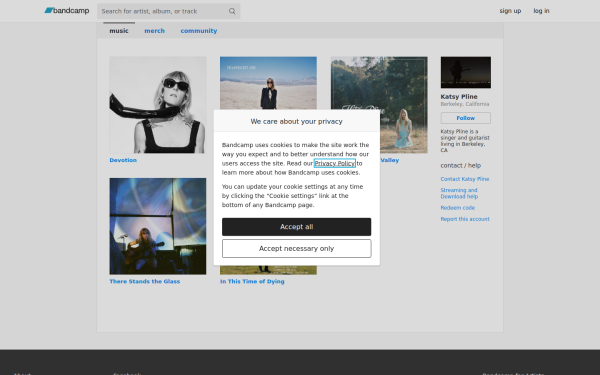
Task: Switch to the music tab
Action: pyautogui.click(x=119, y=31)
